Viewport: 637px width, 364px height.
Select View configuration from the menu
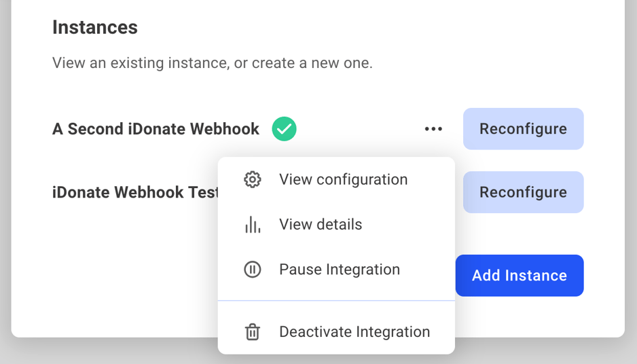click(x=336, y=179)
